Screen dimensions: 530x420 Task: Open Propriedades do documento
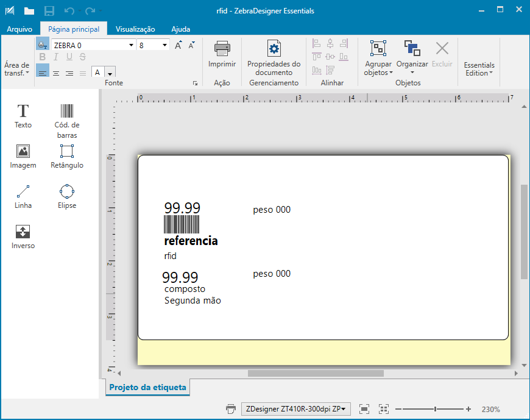coord(274,58)
